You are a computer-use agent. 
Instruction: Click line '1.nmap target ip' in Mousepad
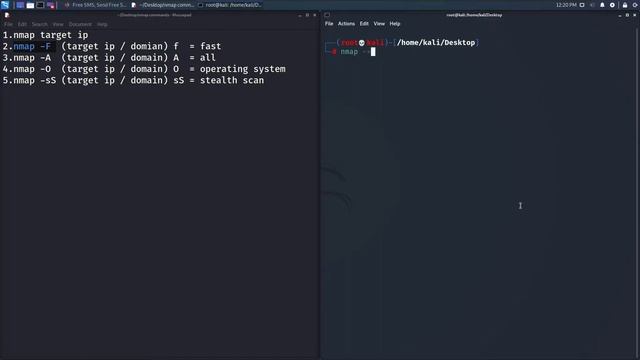(45, 35)
